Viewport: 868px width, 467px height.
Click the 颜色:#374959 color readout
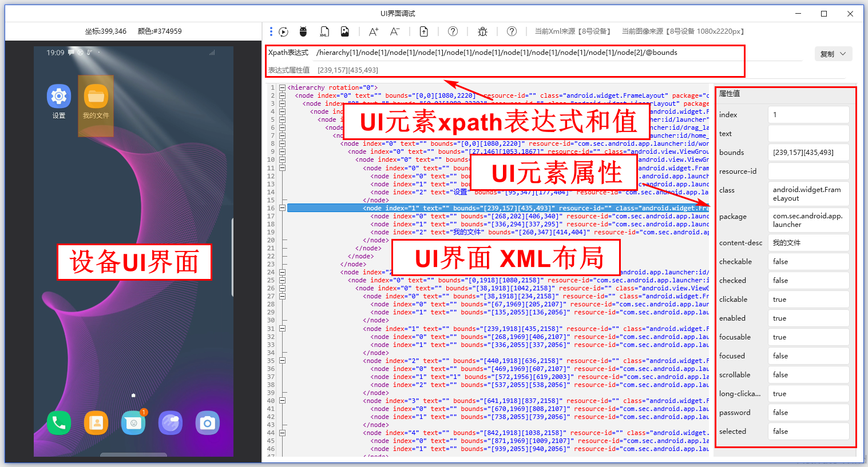pos(160,31)
